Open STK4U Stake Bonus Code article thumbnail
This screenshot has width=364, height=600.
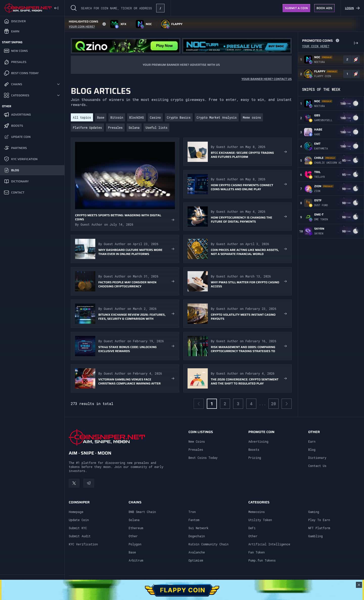click(85, 346)
